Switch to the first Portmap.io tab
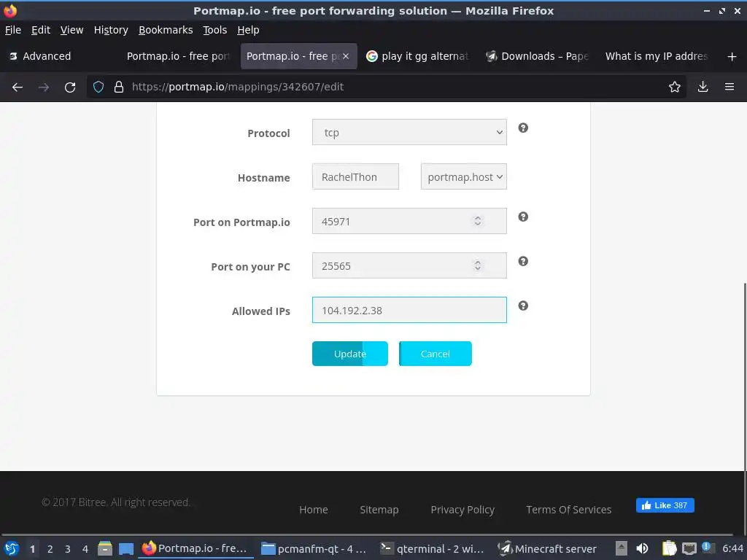Viewport: 747px width, 560px height. coord(179,56)
